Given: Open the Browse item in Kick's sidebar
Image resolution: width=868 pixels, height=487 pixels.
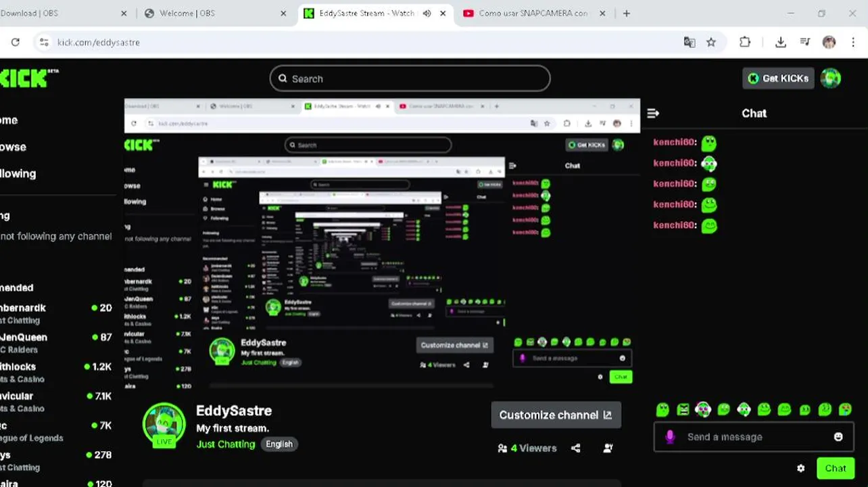Looking at the screenshot, I should tap(13, 147).
